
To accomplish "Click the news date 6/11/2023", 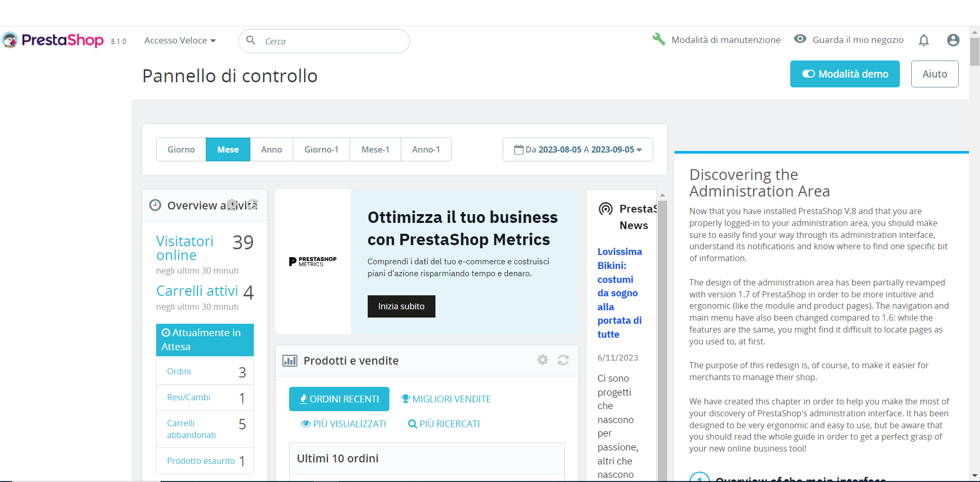I will (617, 357).
